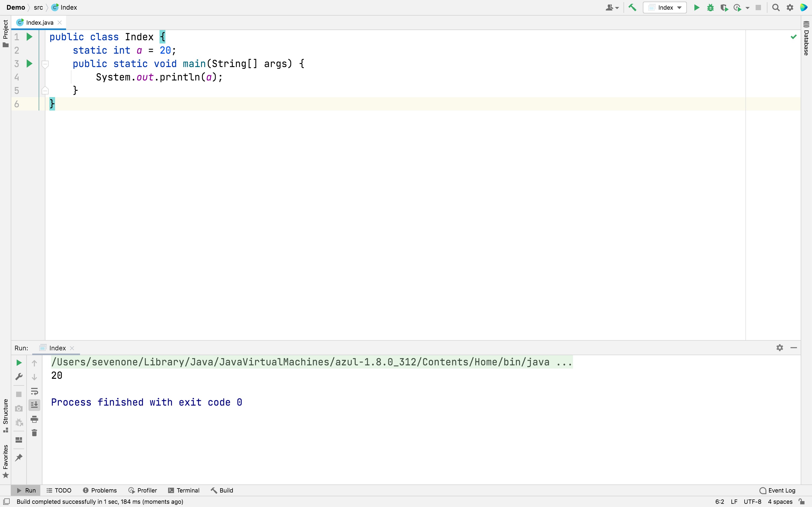Expand the Profiler run options arrow
Screen dimensions: 812x507
(x=748, y=8)
